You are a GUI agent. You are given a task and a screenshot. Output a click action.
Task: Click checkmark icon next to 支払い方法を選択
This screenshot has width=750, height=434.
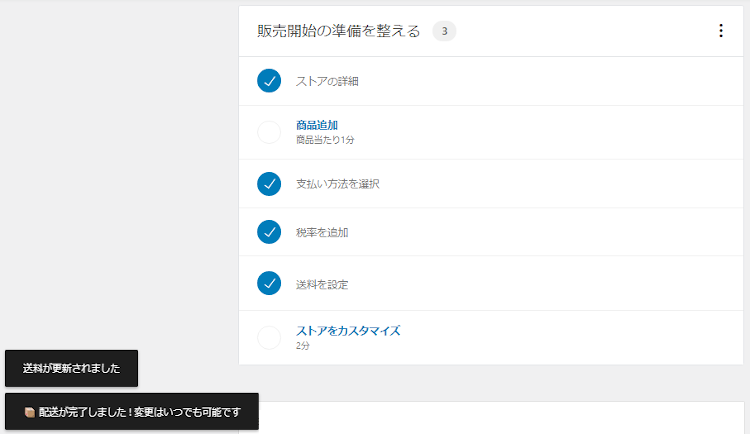click(x=269, y=184)
